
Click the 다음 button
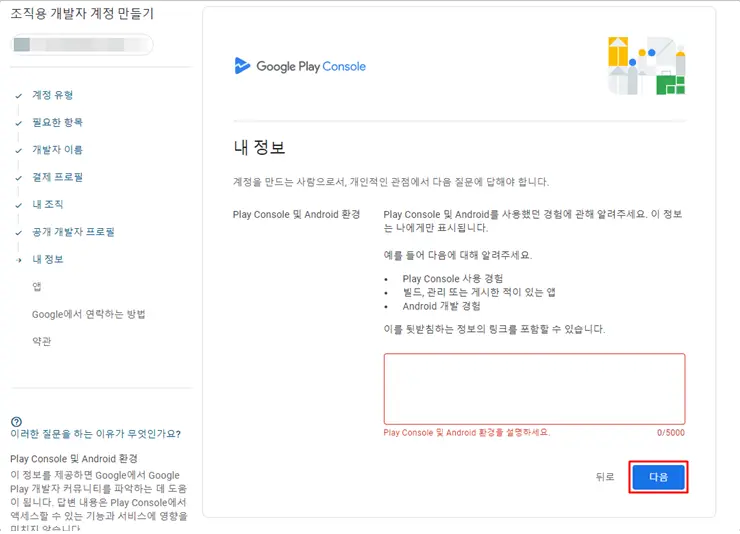658,477
